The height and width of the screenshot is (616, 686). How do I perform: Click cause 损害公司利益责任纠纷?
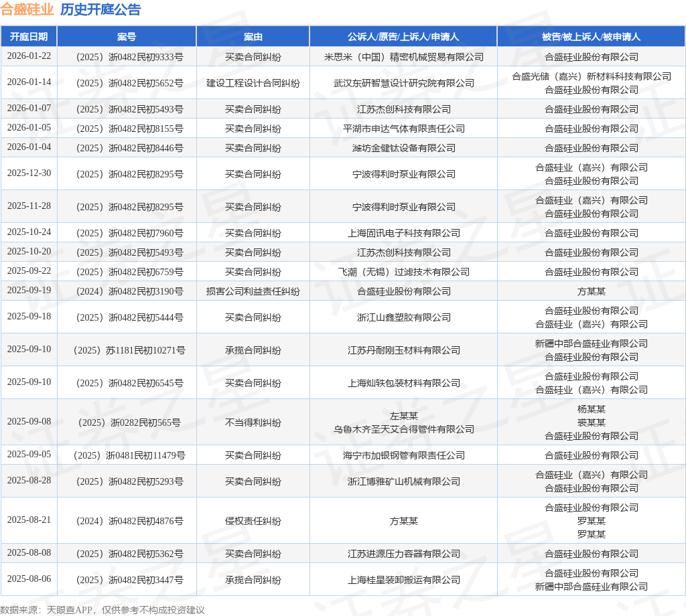click(x=253, y=291)
